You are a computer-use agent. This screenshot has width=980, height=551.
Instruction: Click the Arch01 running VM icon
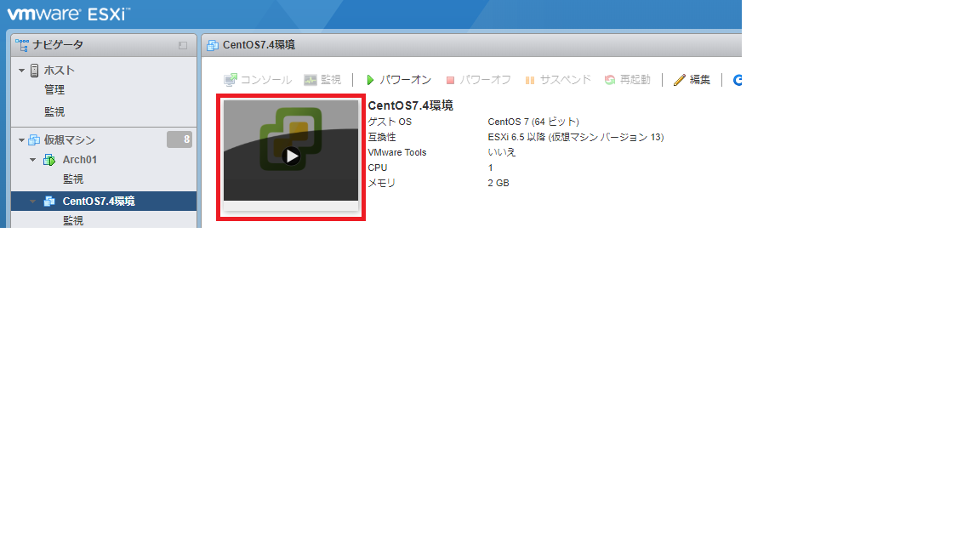pyautogui.click(x=48, y=160)
